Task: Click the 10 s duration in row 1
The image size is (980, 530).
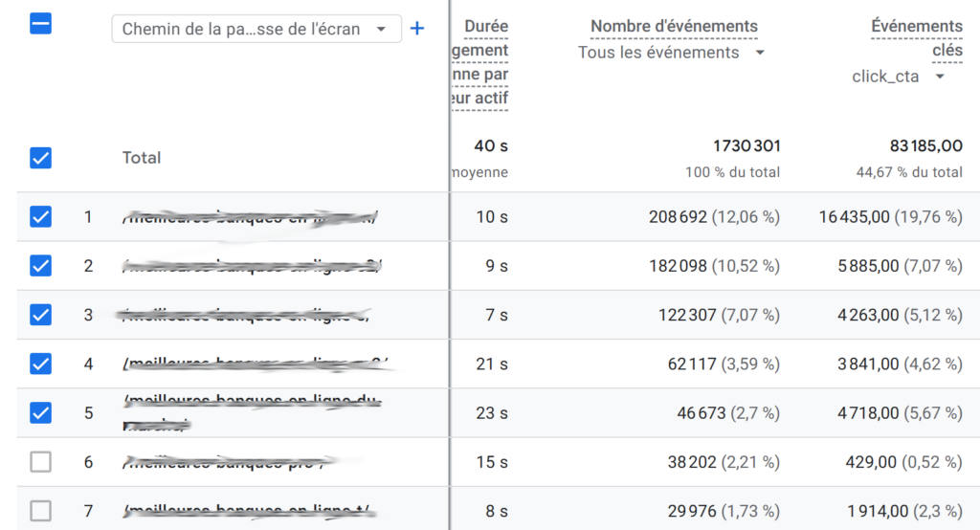Action: [x=492, y=217]
